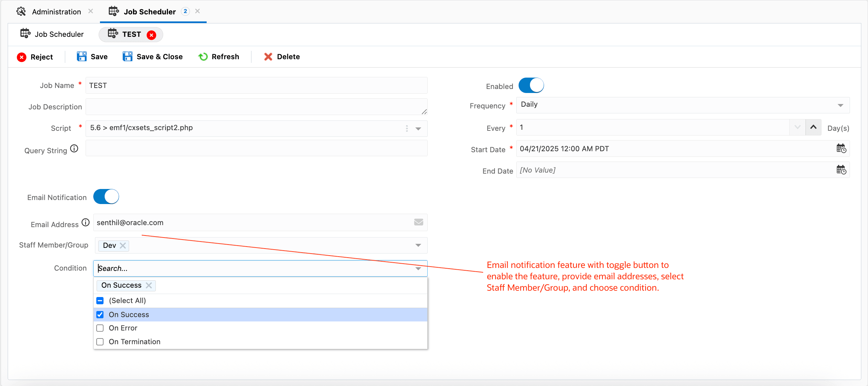Expand the Staff Member/Group dropdown
This screenshot has height=386, width=868.
click(x=418, y=246)
